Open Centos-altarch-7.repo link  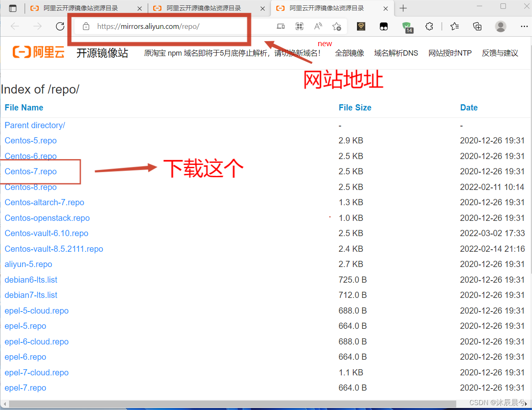44,202
